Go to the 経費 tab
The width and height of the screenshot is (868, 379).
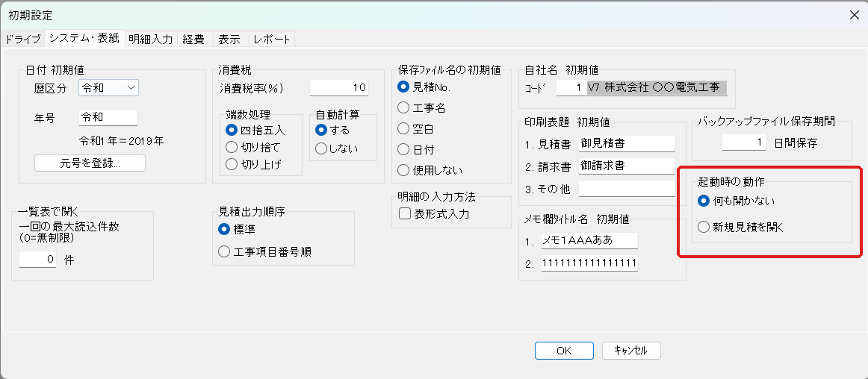tap(193, 40)
